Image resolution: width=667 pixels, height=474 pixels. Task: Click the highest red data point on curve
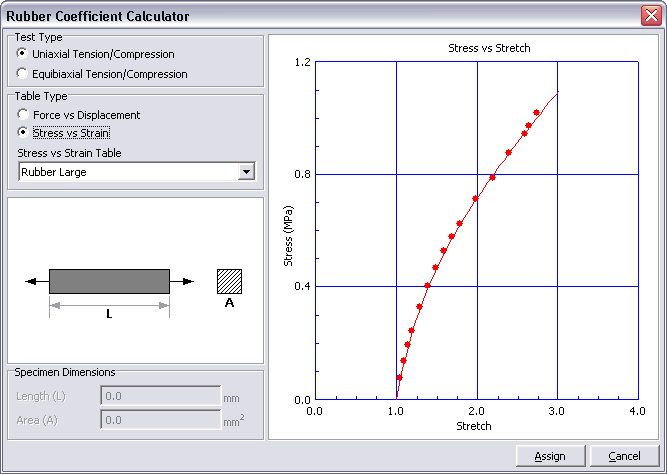click(537, 113)
